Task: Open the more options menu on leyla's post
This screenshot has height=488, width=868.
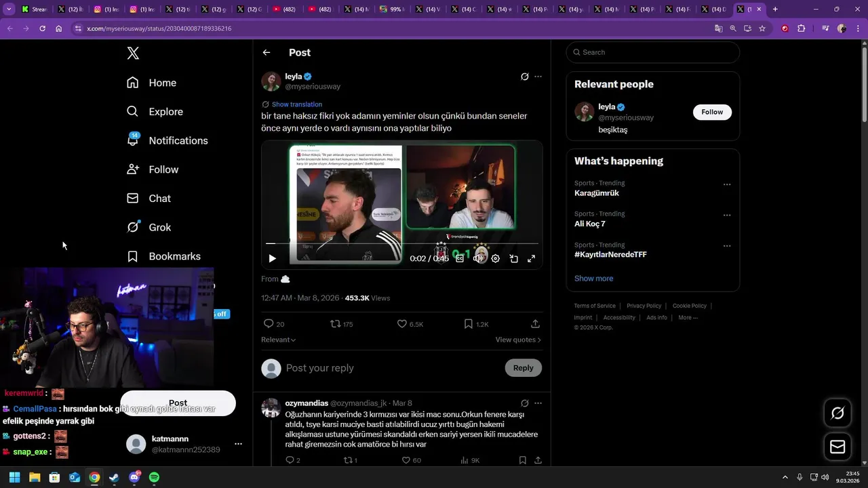Action: coord(538,77)
